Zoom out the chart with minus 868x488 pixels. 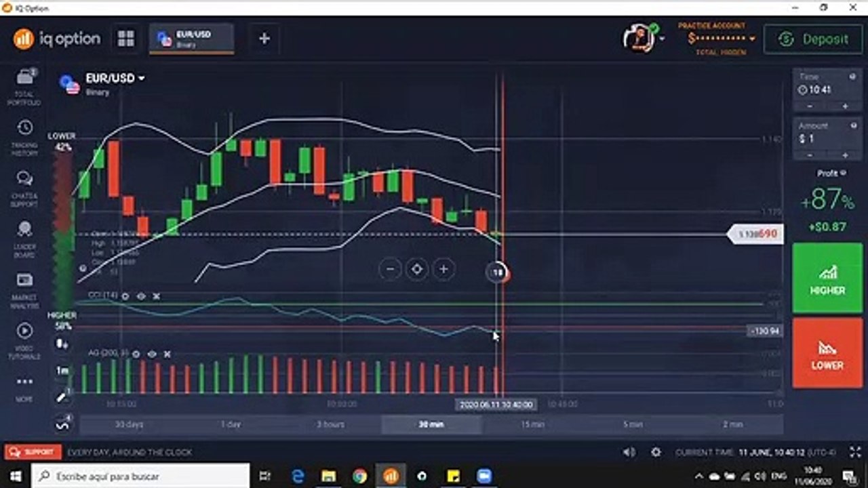[x=390, y=270]
